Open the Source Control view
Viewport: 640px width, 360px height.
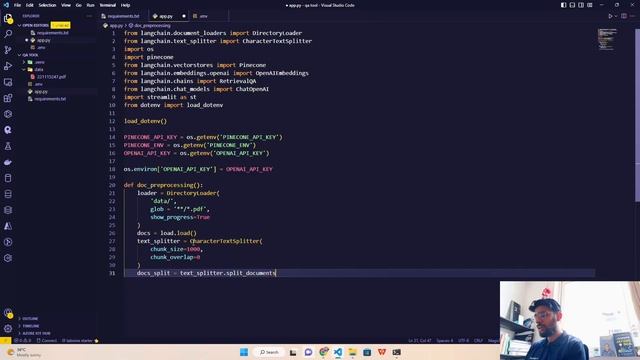tap(8, 50)
